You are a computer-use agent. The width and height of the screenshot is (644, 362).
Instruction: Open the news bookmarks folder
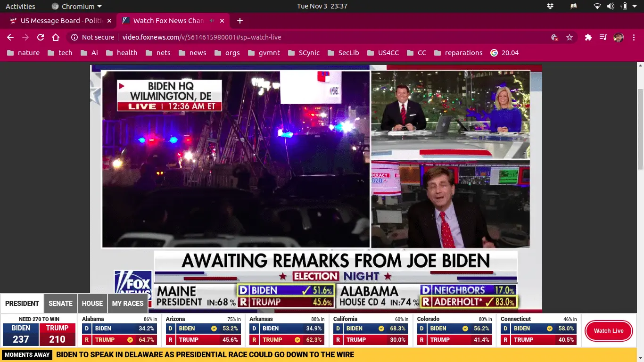197,53
